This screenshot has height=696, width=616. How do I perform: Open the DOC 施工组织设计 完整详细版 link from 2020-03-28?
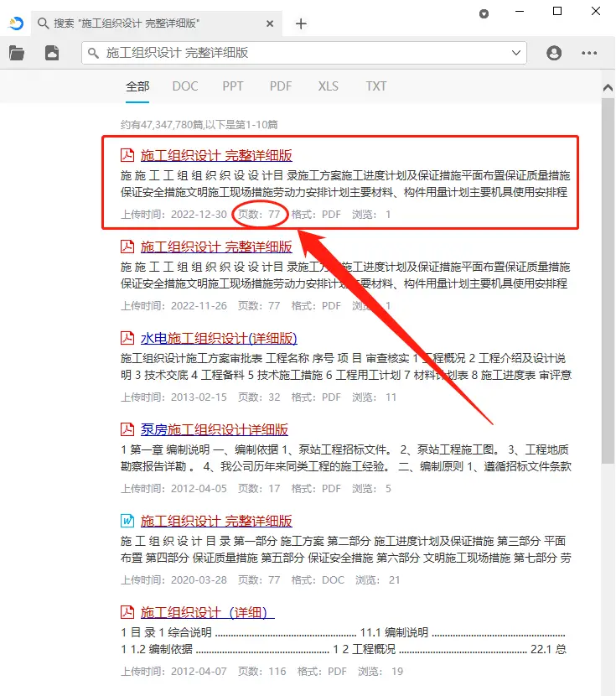tap(216, 521)
